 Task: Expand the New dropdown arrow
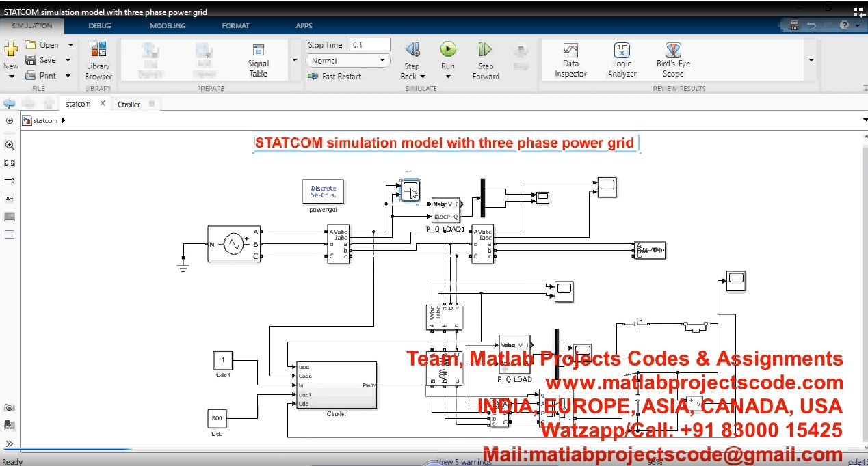tap(11, 77)
